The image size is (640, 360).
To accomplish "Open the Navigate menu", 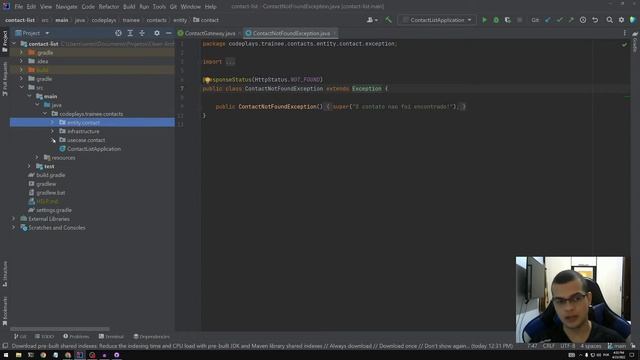I will coord(66,7).
